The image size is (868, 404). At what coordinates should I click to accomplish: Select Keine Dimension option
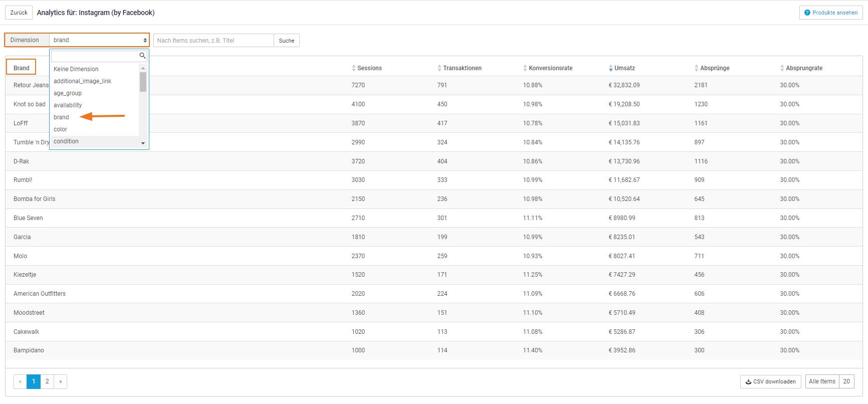tap(94, 69)
